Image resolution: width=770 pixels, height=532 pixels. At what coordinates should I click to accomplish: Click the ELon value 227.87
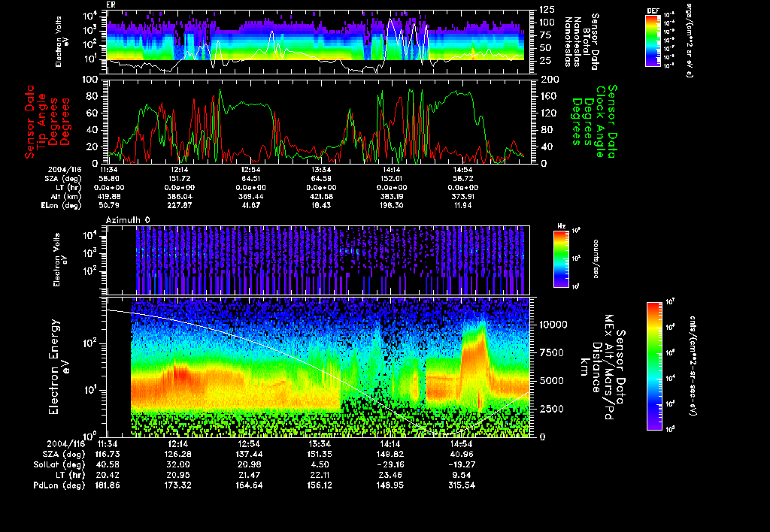[x=179, y=206]
